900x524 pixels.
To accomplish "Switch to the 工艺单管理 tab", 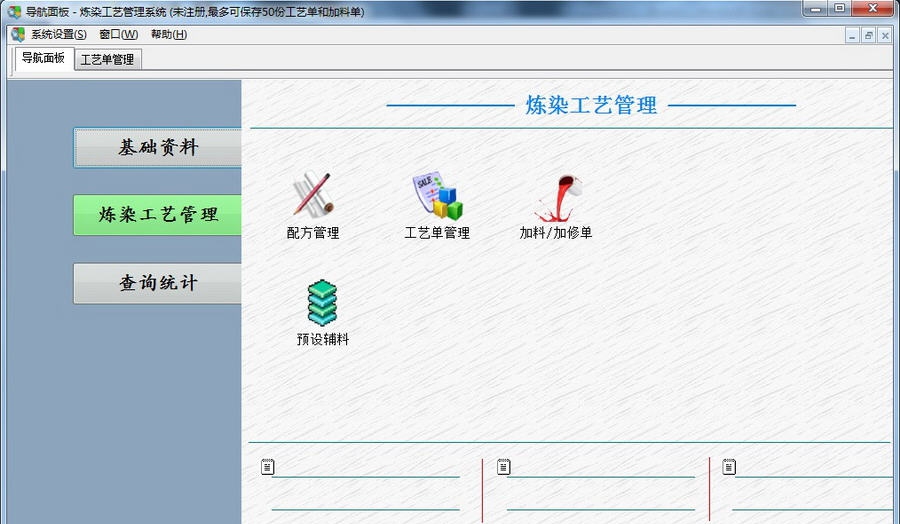I will click(x=107, y=60).
